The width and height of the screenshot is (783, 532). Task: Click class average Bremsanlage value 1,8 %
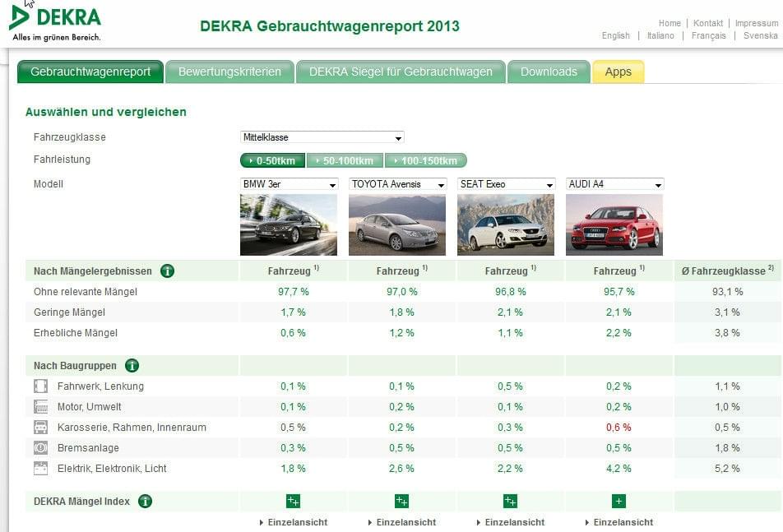click(727, 447)
